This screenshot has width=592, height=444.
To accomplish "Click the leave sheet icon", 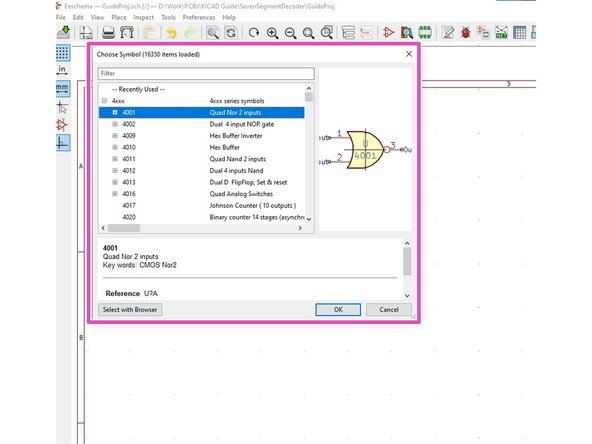I will pyautogui.click(x=366, y=32).
